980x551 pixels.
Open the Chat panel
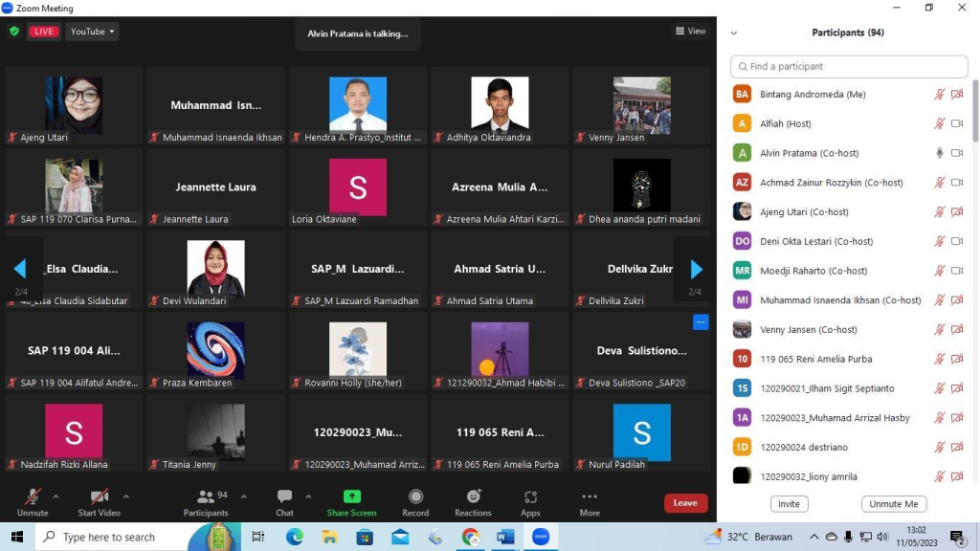[284, 502]
